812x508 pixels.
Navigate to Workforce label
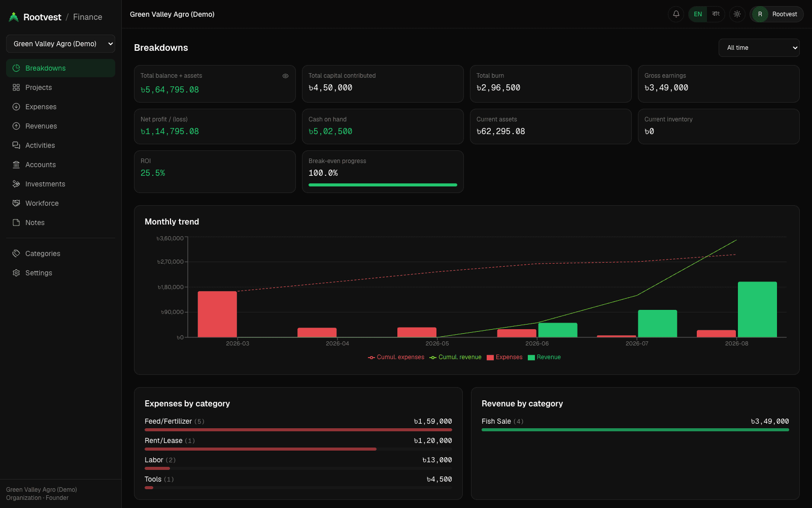pyautogui.click(x=42, y=203)
